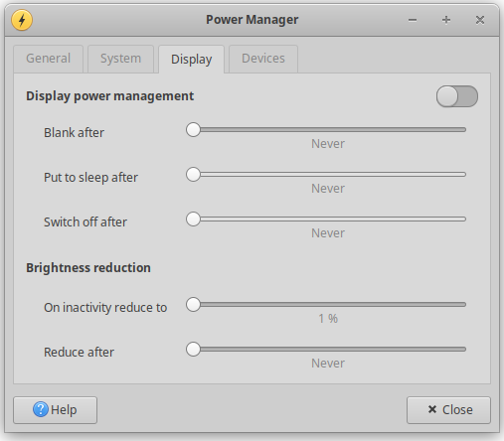Close the dialog with the Close button
The width and height of the screenshot is (504, 441).
448,410
